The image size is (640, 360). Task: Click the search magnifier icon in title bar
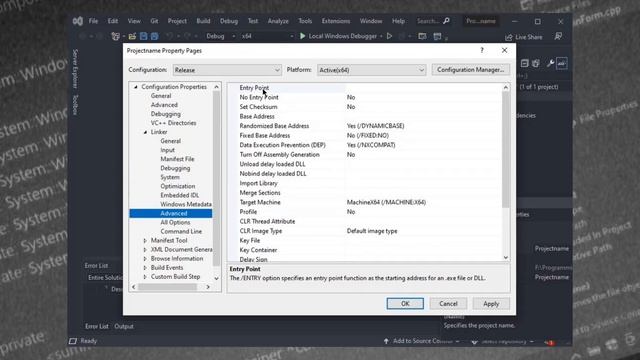446,20
